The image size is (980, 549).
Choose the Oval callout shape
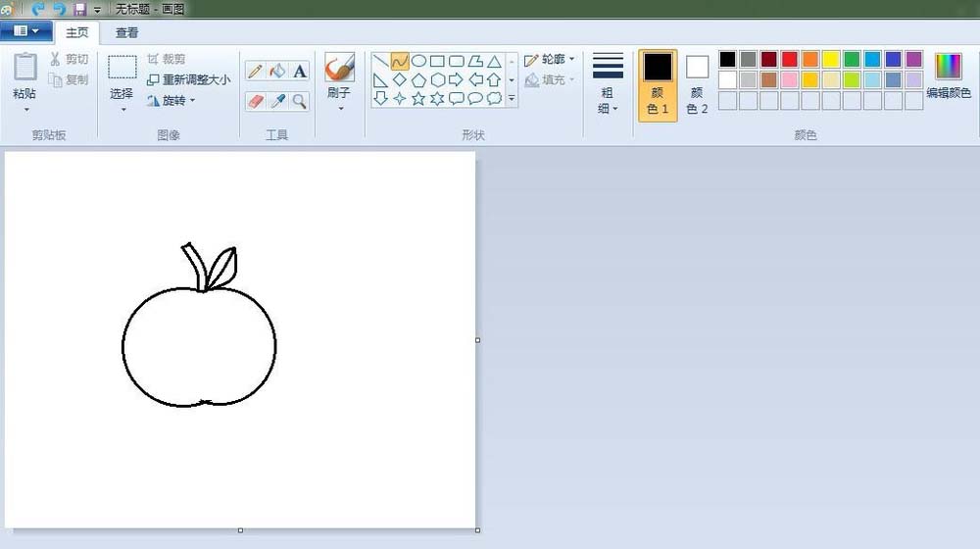click(475, 98)
